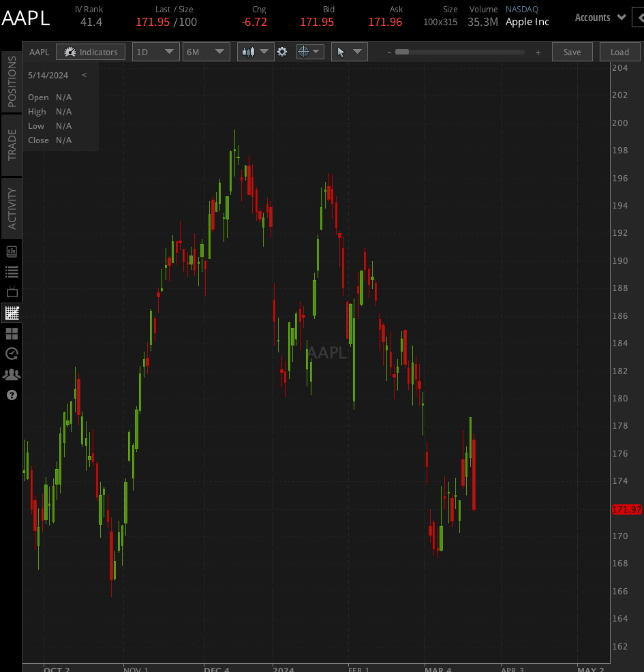Click the 204 price axis label
The width and height of the screenshot is (644, 672).
click(619, 67)
